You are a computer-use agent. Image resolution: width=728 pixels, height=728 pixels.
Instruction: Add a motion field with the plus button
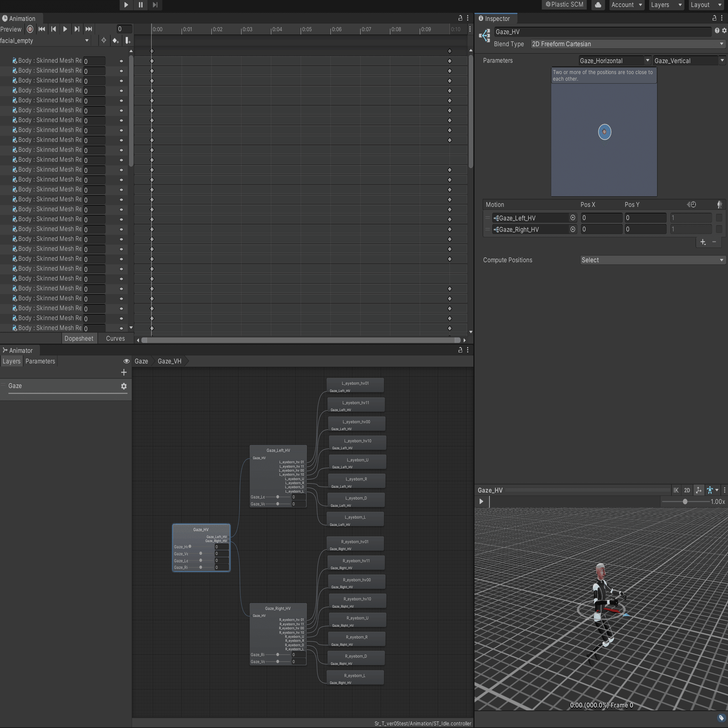702,242
